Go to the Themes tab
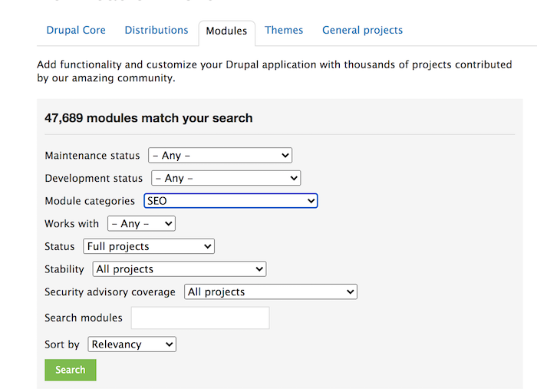 tap(284, 30)
